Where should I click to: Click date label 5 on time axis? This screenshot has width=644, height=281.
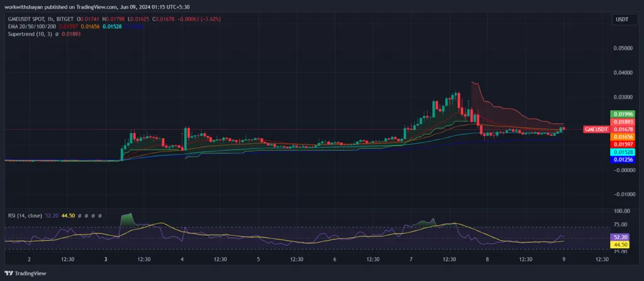pos(258,260)
